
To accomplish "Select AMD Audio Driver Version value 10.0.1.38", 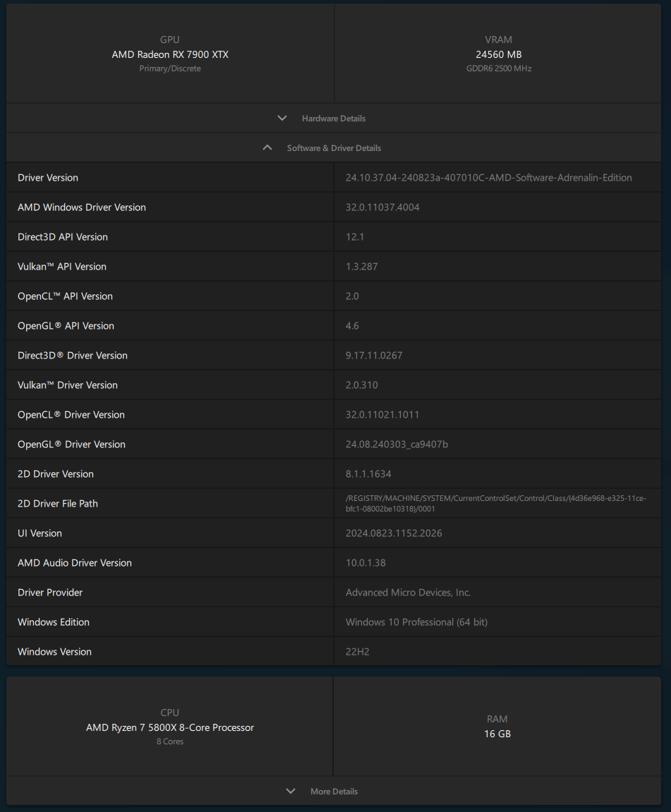I will (365, 562).
